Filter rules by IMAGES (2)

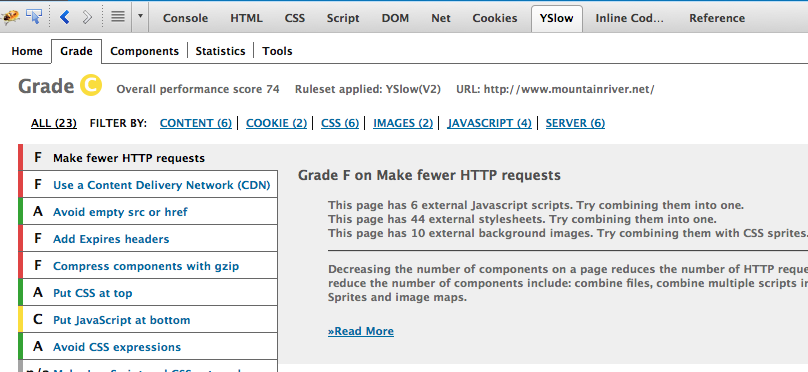click(x=403, y=123)
